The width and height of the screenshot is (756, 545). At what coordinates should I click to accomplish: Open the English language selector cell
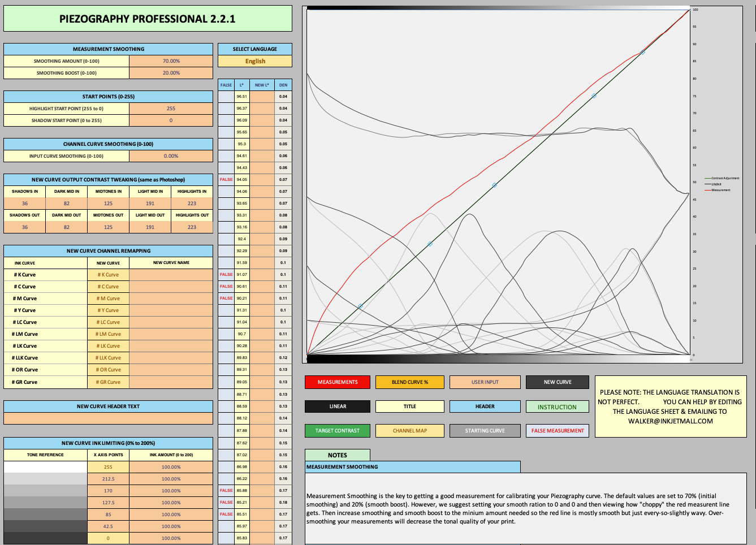pos(255,61)
